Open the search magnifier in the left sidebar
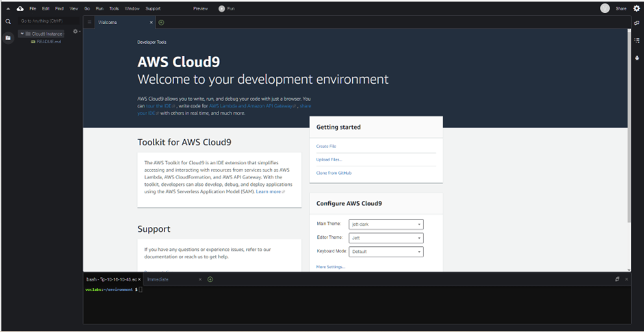The image size is (644, 332). click(8, 21)
